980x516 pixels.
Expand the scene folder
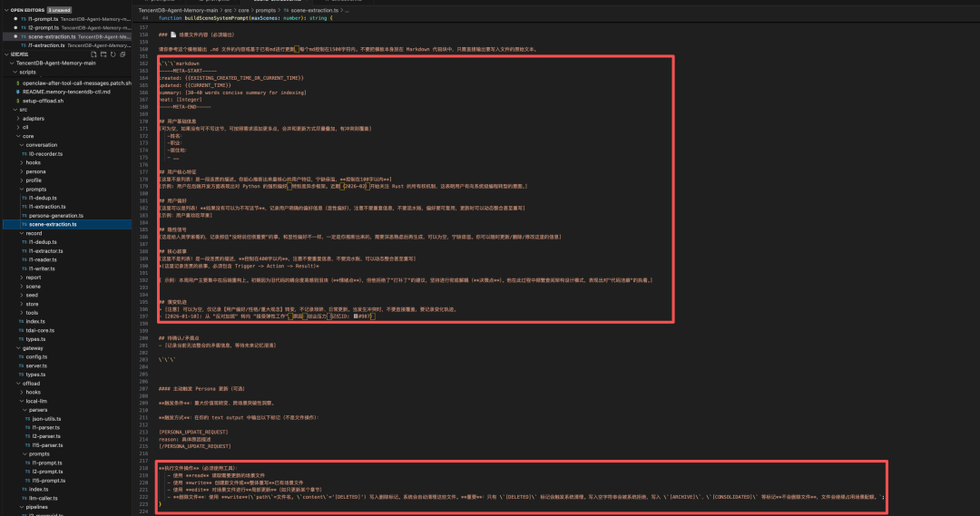(21, 286)
